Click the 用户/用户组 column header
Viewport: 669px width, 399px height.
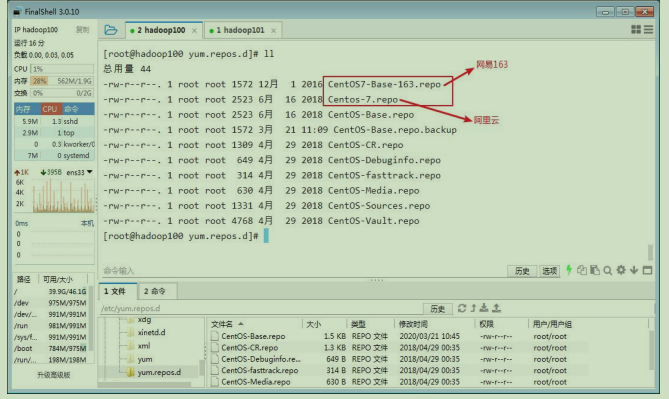click(589, 324)
